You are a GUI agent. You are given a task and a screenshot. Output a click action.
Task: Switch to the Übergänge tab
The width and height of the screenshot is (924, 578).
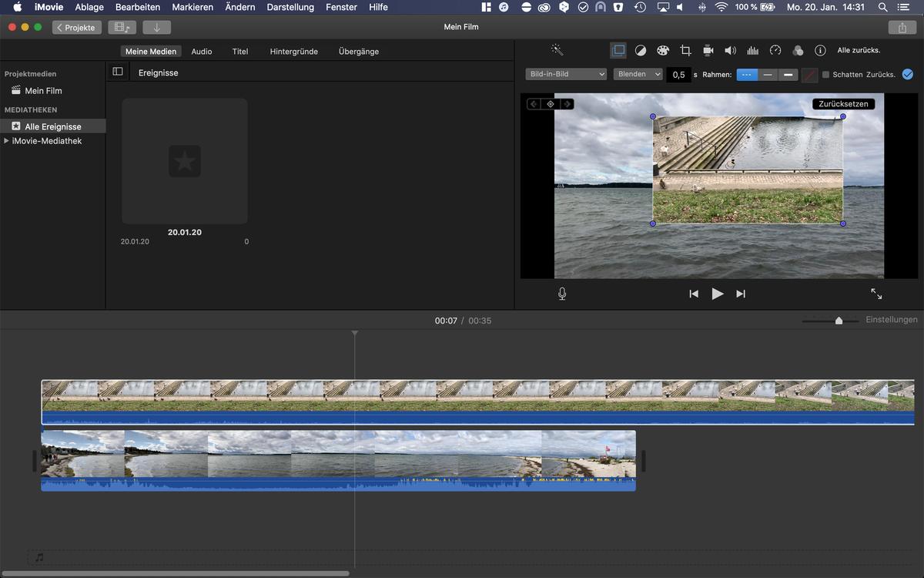coord(359,52)
